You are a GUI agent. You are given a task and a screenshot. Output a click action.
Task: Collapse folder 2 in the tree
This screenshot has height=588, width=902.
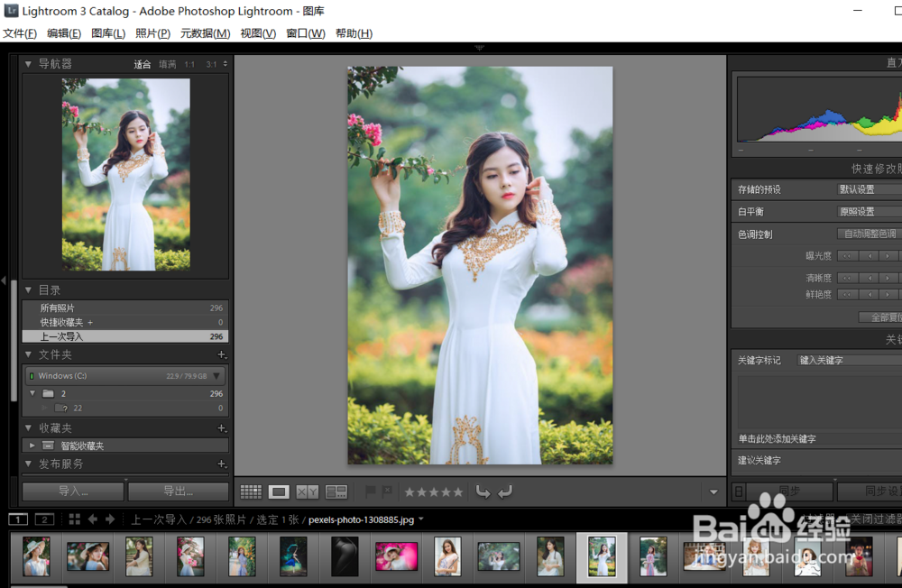click(x=32, y=393)
